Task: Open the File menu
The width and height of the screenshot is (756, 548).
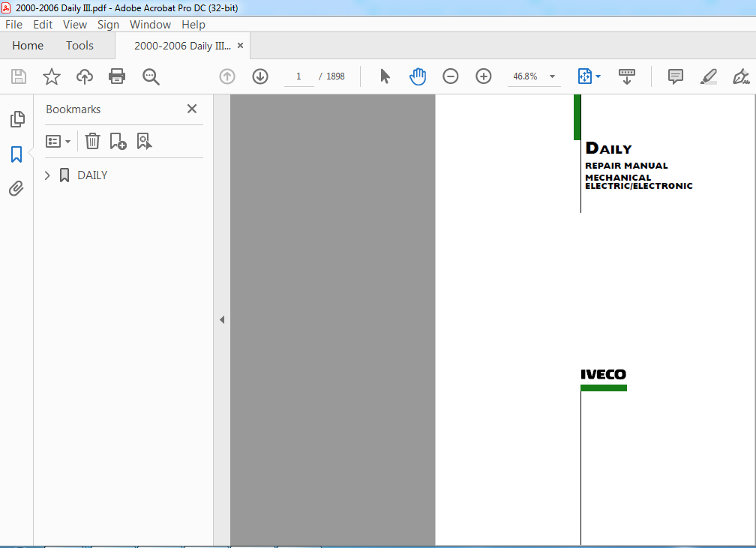Action: [x=13, y=25]
